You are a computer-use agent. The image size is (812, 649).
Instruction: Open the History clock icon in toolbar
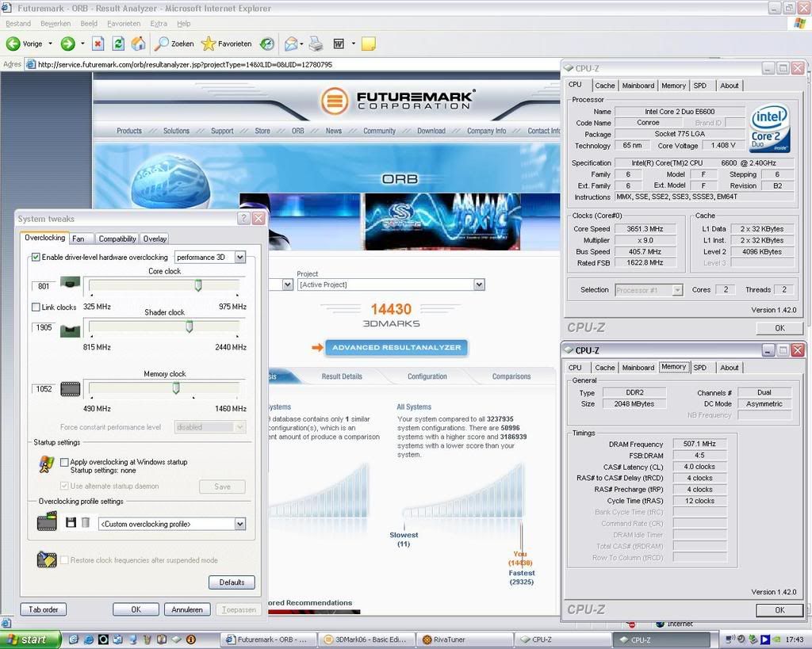(x=267, y=44)
